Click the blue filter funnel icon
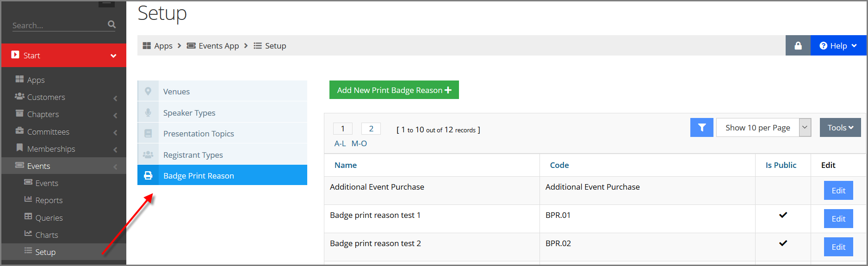 point(702,128)
